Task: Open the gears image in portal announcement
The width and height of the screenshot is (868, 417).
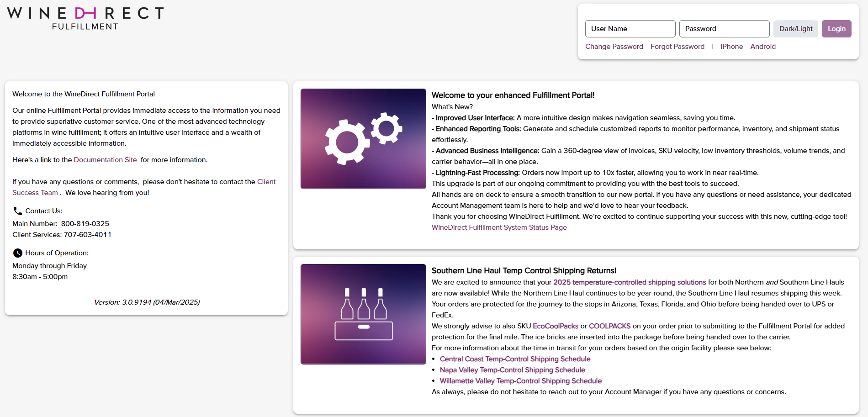Action: pos(363,138)
